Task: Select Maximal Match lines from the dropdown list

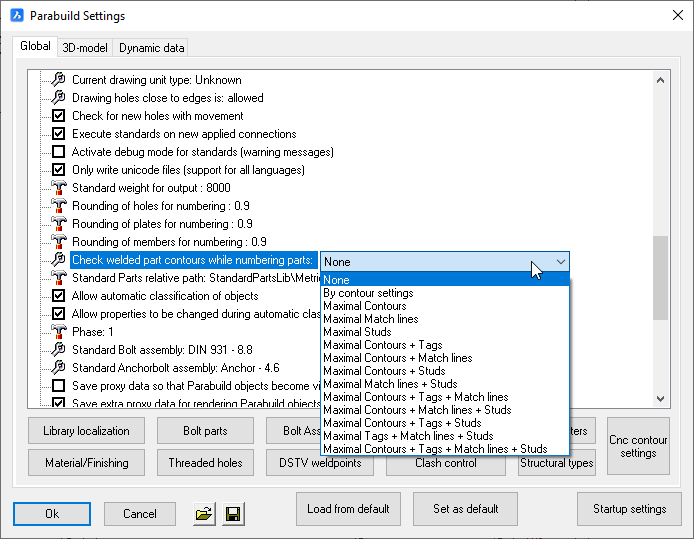Action: point(370,319)
